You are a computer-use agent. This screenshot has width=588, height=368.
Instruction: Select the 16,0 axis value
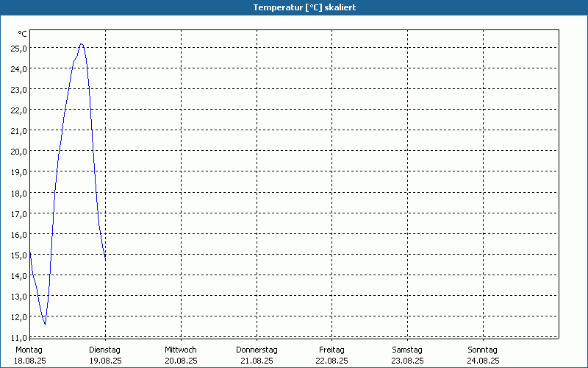point(19,235)
